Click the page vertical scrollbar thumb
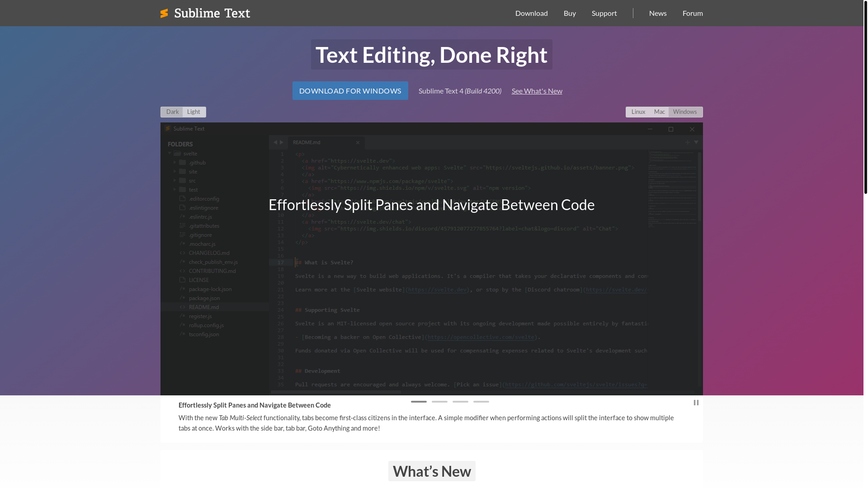Image resolution: width=868 pixels, height=488 pixels. coord(865,97)
